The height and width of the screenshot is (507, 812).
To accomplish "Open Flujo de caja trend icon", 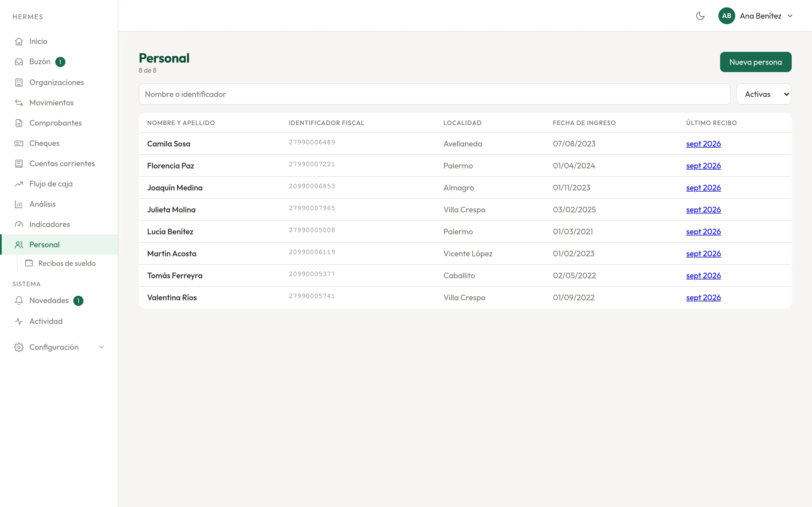I will pyautogui.click(x=19, y=184).
